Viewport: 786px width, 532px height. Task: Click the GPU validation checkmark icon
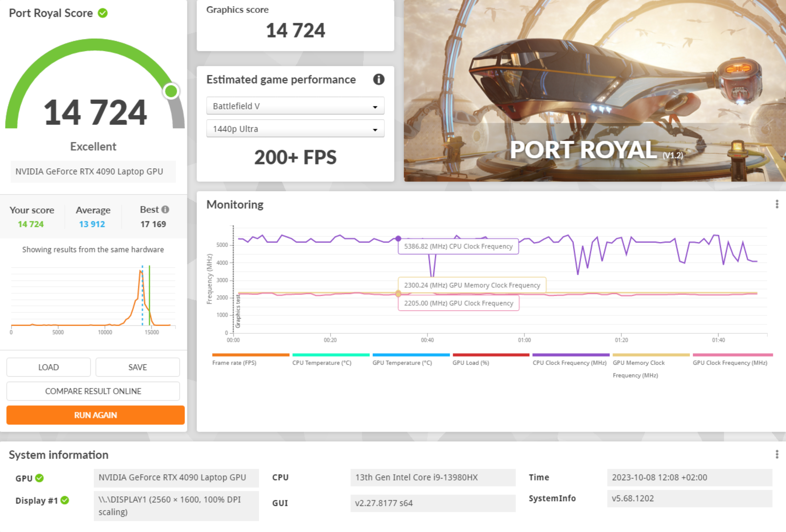pyautogui.click(x=40, y=478)
